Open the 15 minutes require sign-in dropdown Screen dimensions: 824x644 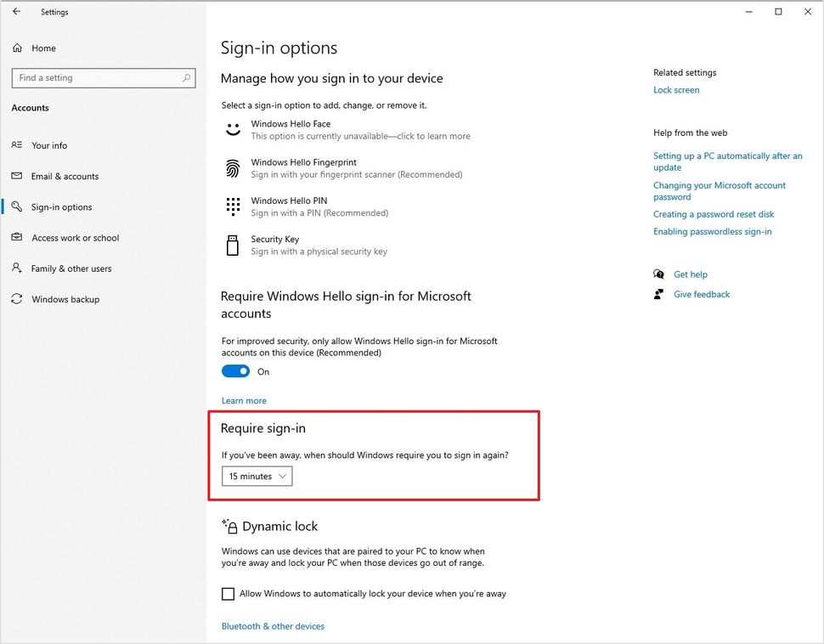coord(257,477)
